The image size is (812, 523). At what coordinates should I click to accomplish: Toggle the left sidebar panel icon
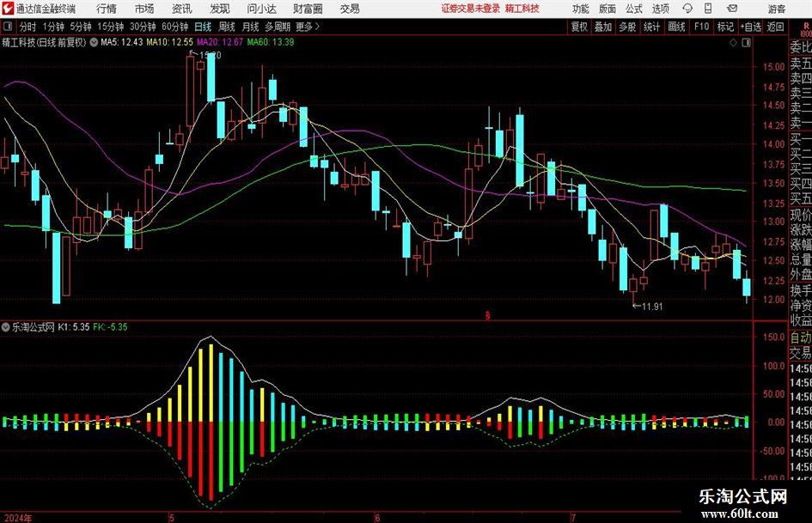tap(8, 27)
